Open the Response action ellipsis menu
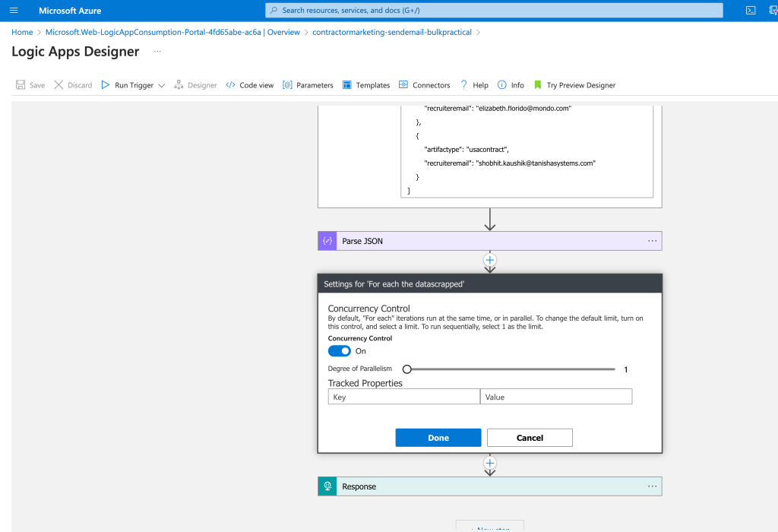Image resolution: width=778 pixels, height=532 pixels. [x=652, y=486]
